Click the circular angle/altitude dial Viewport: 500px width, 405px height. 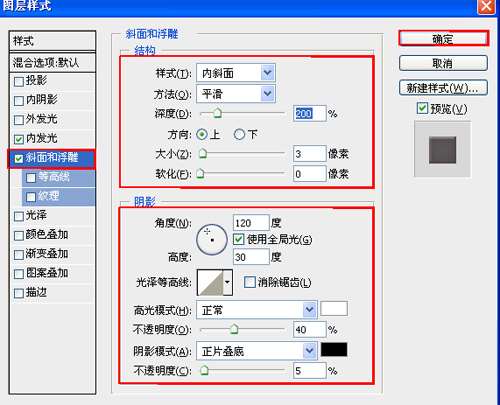tap(212, 240)
